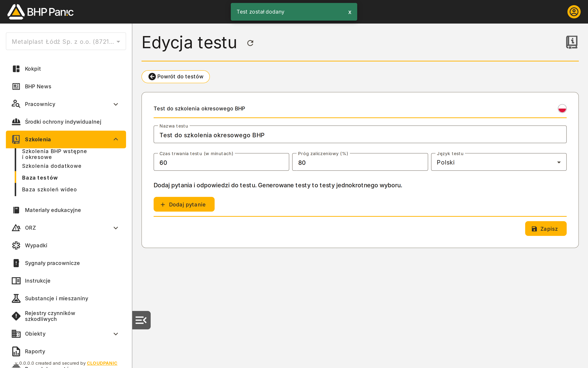Click the Instrukcje open-book icon
The image size is (588, 368).
tap(16, 281)
